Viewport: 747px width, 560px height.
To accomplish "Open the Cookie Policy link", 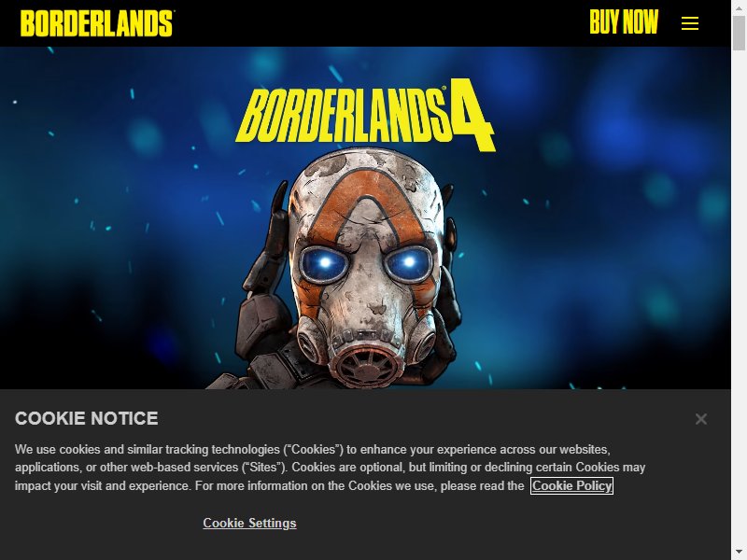I will click(x=571, y=485).
